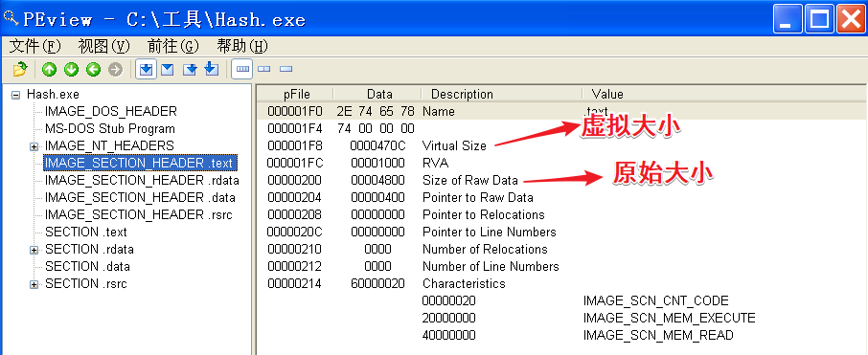Screen dimensions: 868x355
Task: Open the 前往(G) menu
Action: pos(172,47)
